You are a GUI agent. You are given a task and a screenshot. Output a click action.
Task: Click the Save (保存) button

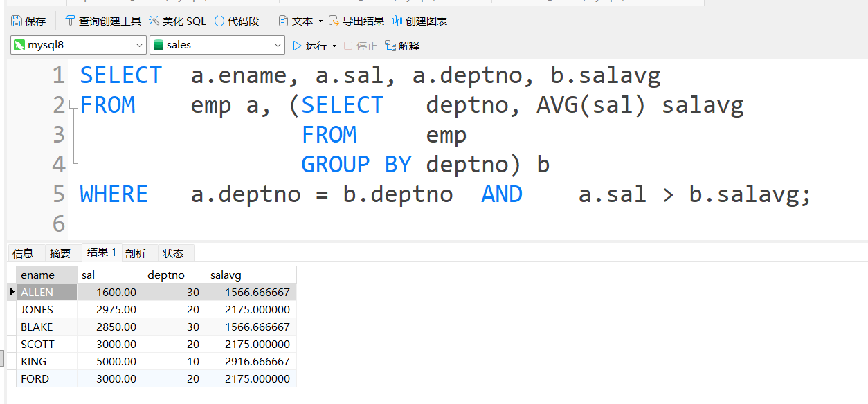[x=28, y=21]
